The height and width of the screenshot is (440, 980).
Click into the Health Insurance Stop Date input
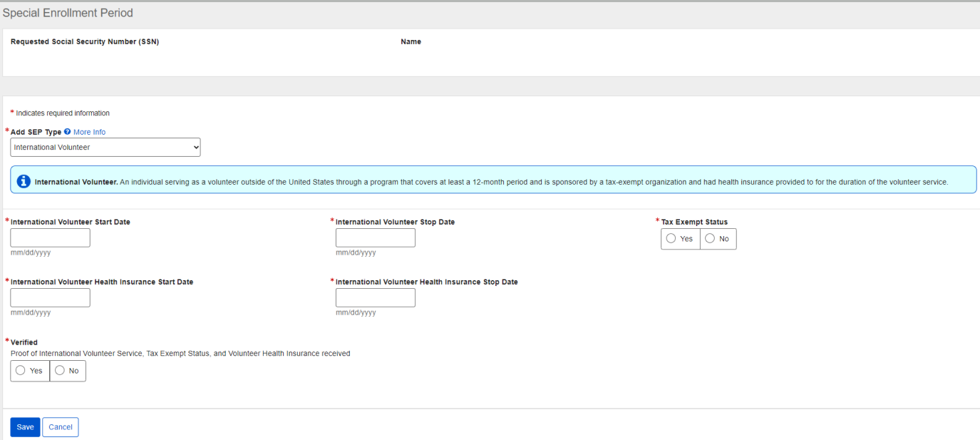pyautogui.click(x=376, y=298)
